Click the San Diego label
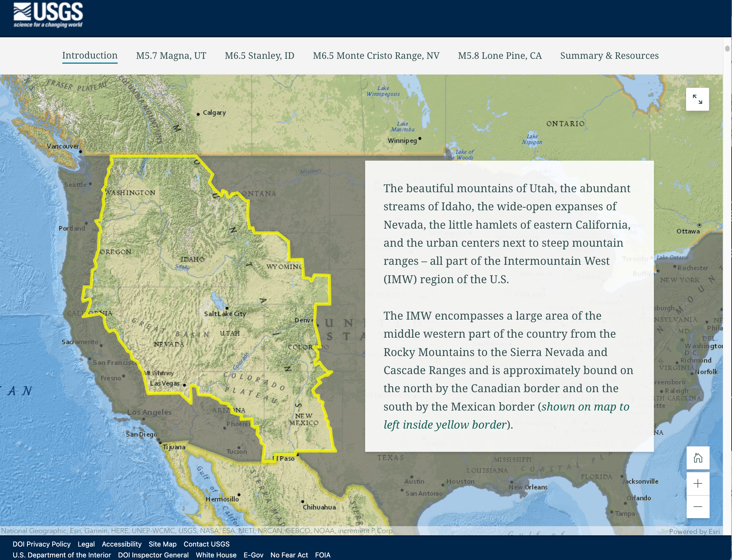The height and width of the screenshot is (560, 732). [142, 434]
